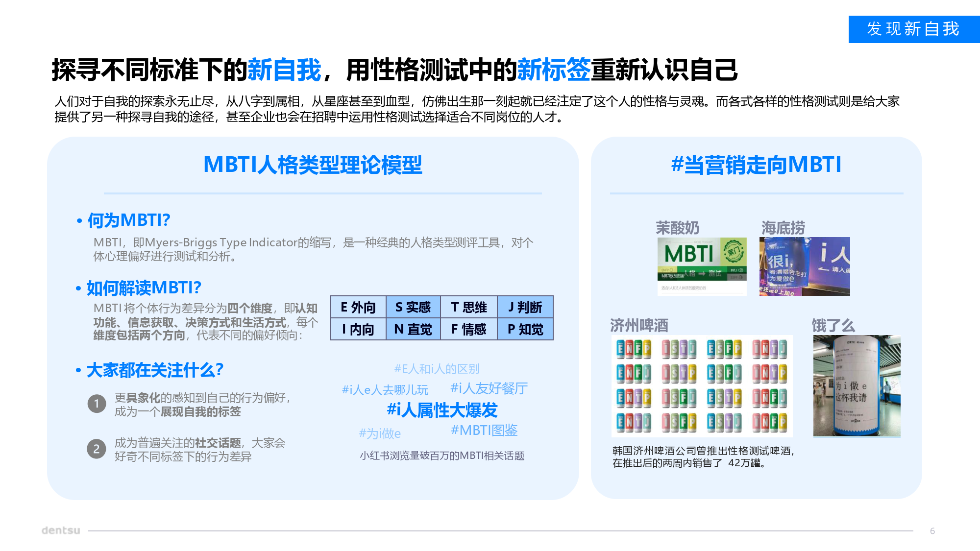Click the hashtag #i人友好餐厅
This screenshot has height=551, width=980.
pos(489,388)
